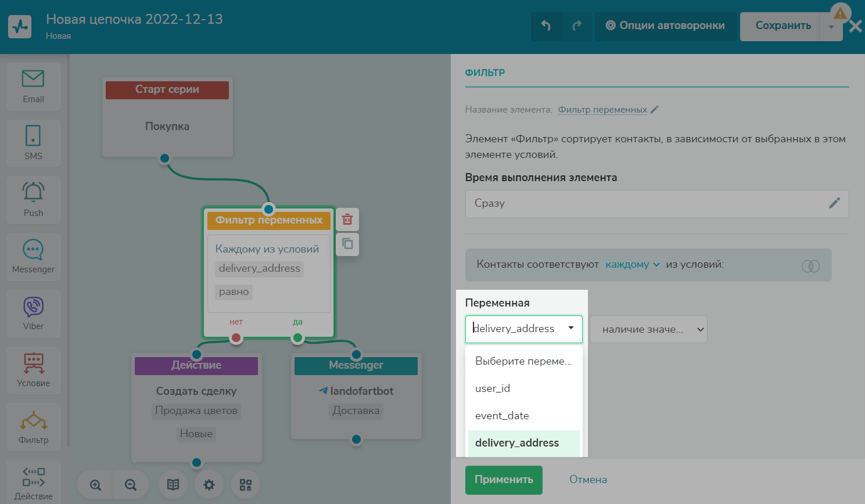Duplicate the Фильтр переменных block
Image resolution: width=865 pixels, height=504 pixels.
[347, 244]
